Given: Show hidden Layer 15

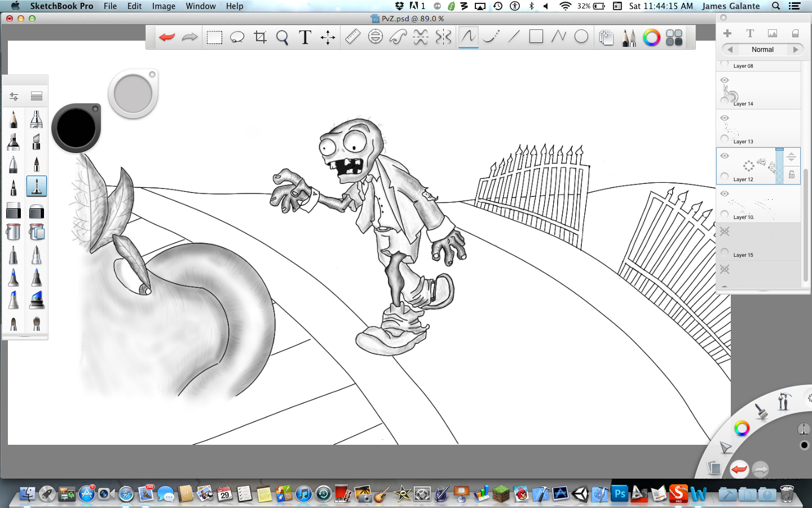Looking at the screenshot, I should [725, 231].
